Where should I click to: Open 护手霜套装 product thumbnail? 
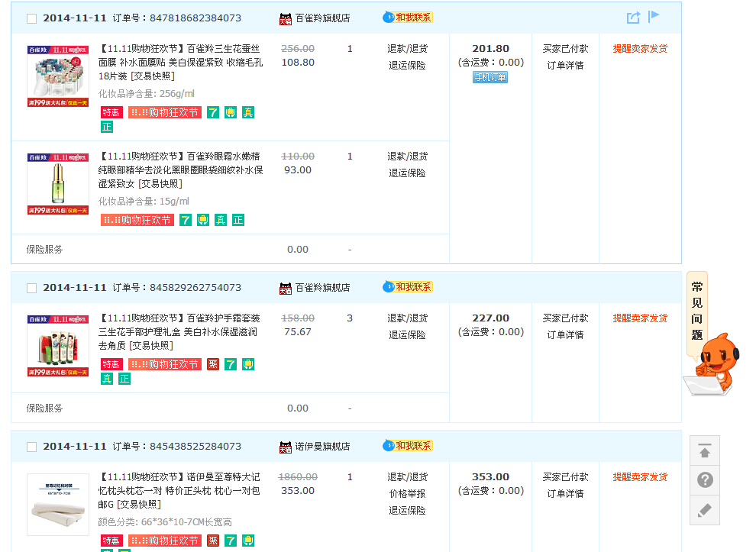coord(58,346)
